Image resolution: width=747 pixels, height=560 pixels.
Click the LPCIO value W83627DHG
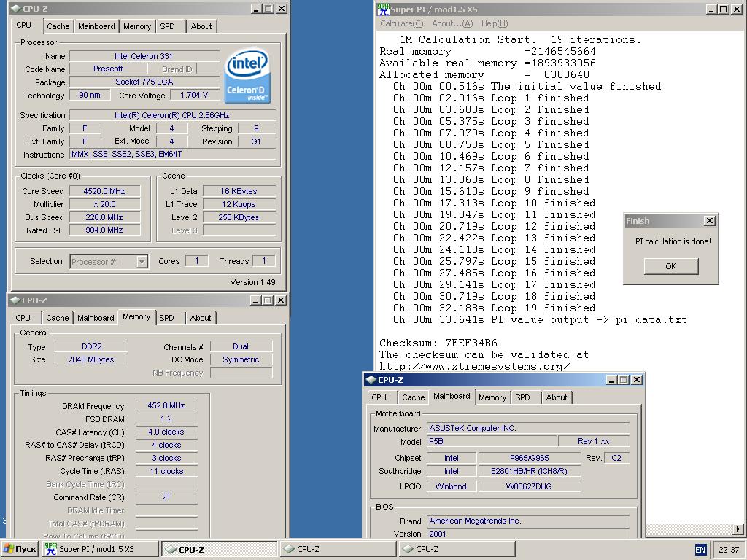coord(530,486)
